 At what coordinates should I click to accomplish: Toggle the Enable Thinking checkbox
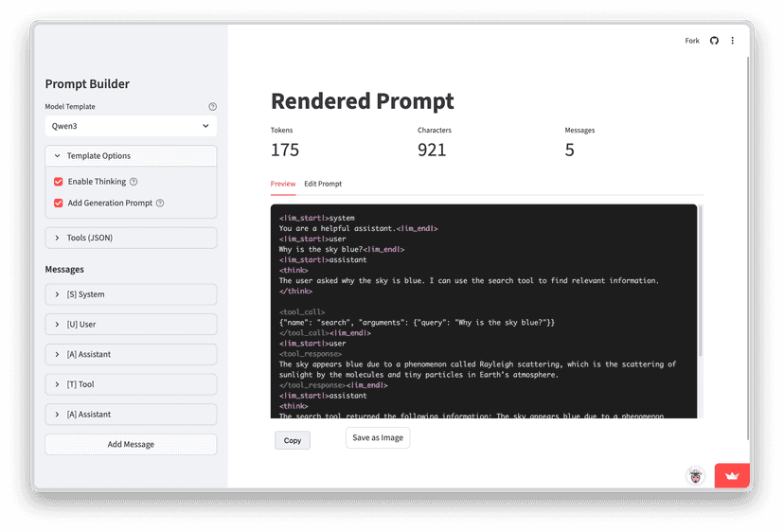(59, 182)
